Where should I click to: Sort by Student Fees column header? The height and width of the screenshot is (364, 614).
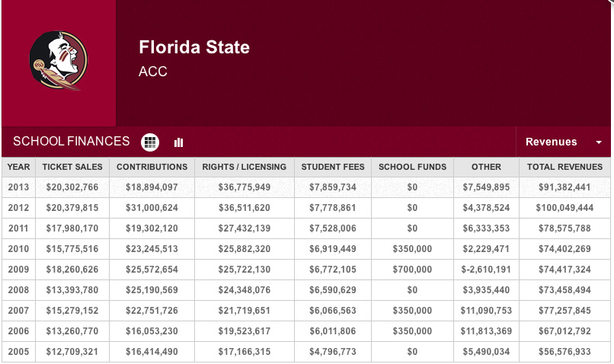point(333,167)
